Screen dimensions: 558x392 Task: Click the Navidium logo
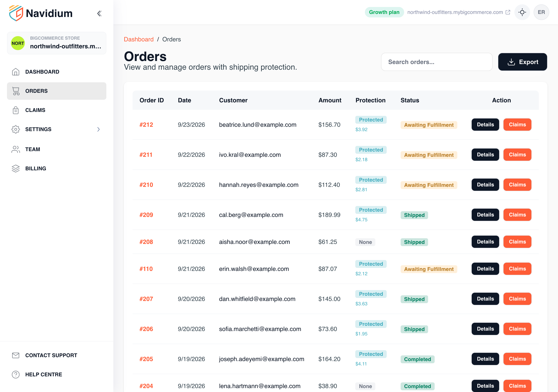[41, 13]
